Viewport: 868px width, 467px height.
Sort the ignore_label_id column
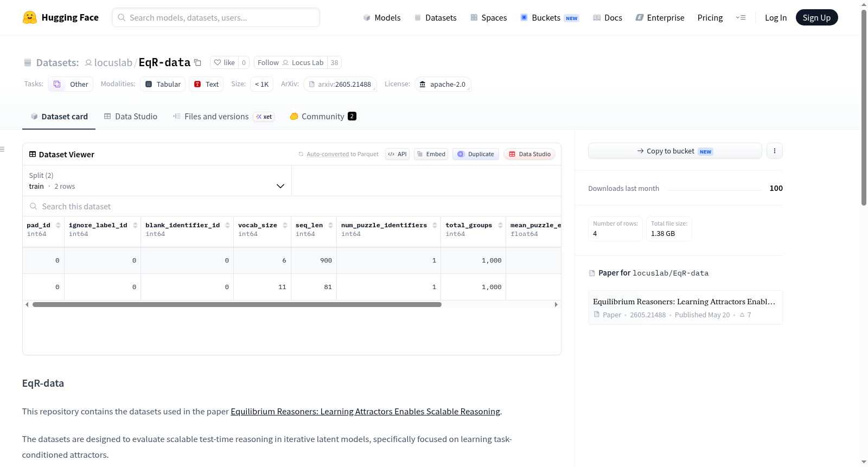[135, 225]
